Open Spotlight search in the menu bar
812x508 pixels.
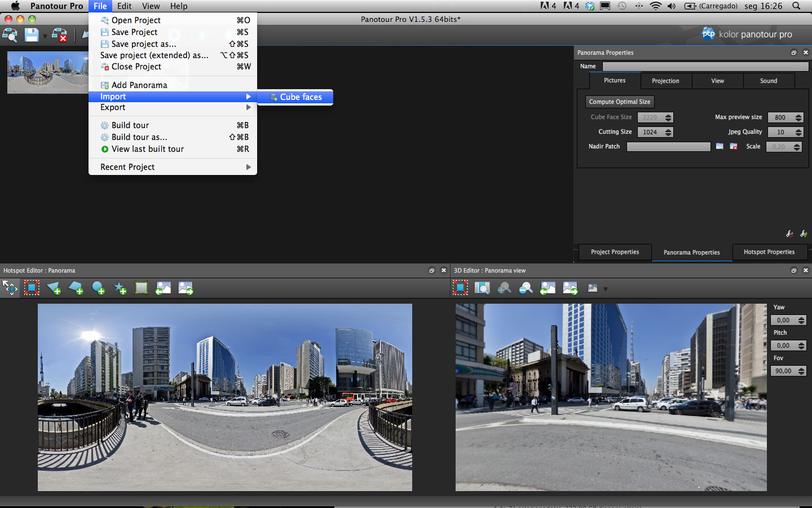point(796,6)
